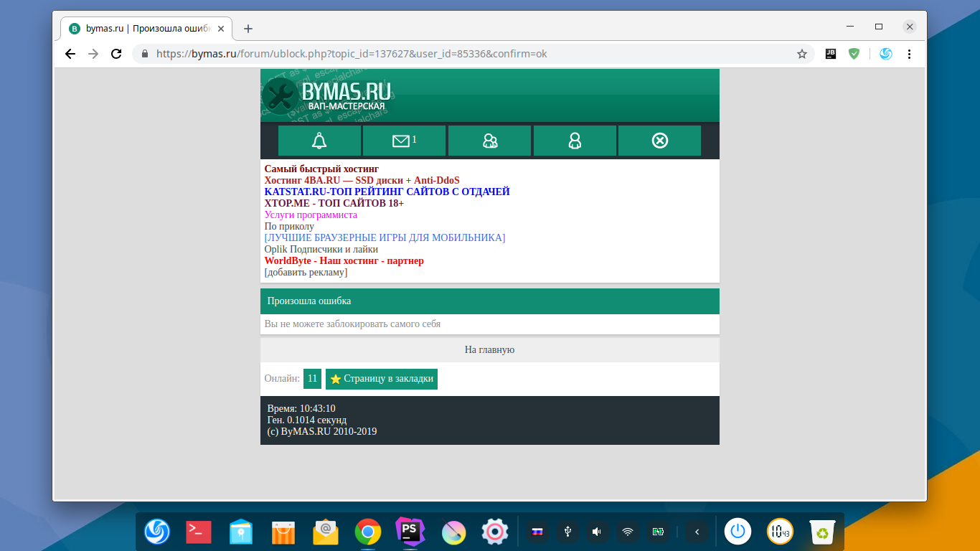The height and width of the screenshot is (551, 980).
Task: Click the '[добавить рекламу]' link
Action: click(306, 273)
